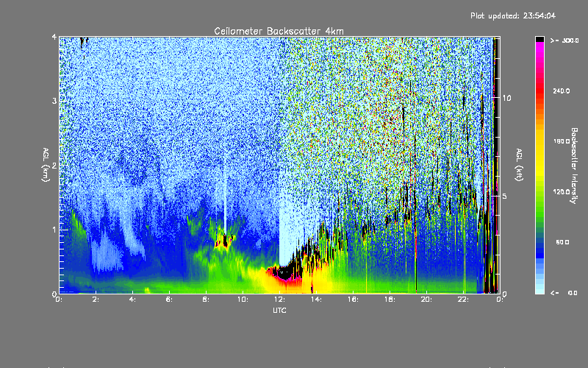Click the '120.0' colorbar value
Image resolution: width=588 pixels, height=368 pixels.
pyautogui.click(x=562, y=192)
